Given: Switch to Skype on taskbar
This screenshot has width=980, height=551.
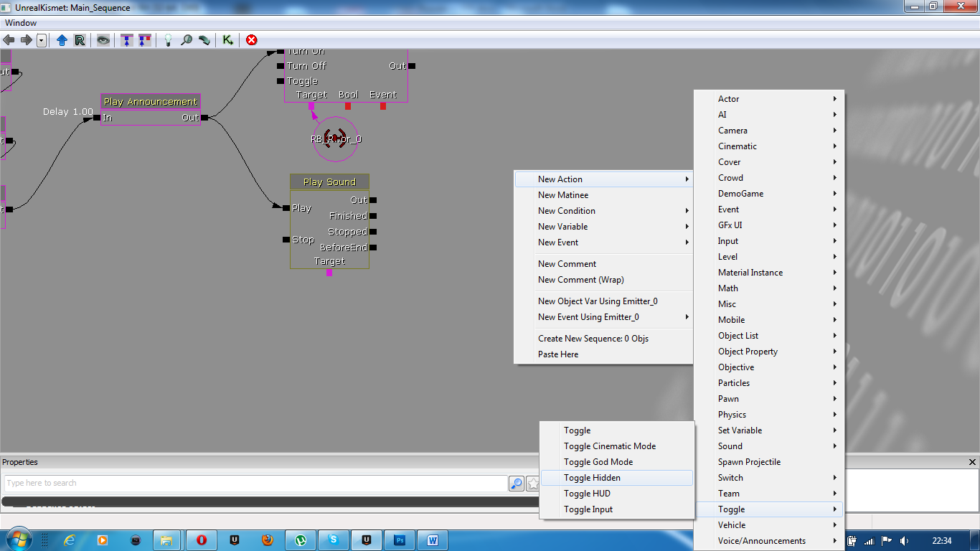Looking at the screenshot, I should click(334, 540).
